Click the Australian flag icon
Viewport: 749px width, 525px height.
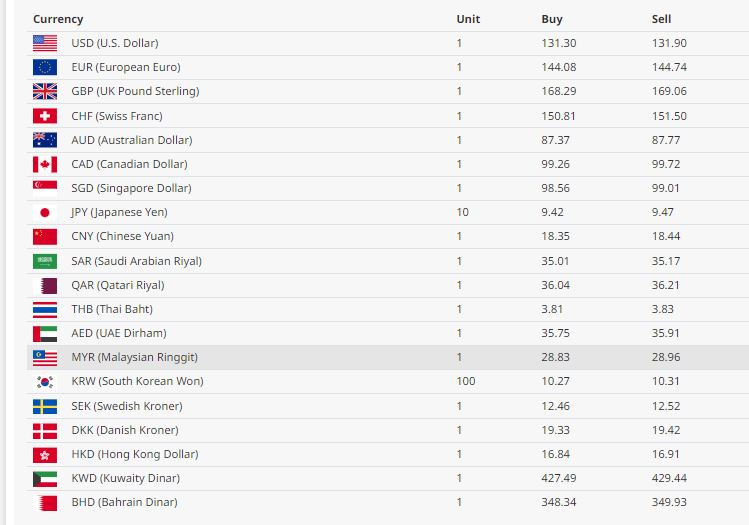(x=45, y=140)
